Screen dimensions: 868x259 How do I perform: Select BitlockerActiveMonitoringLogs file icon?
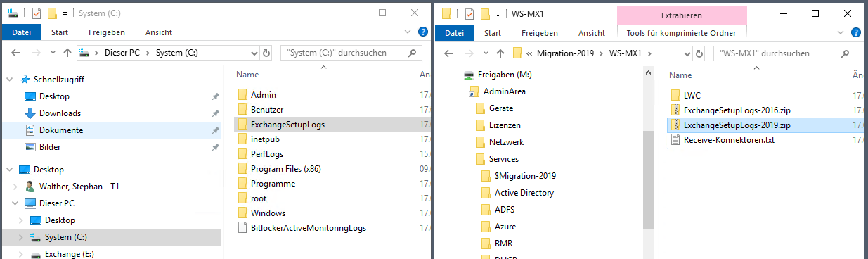coord(242,228)
